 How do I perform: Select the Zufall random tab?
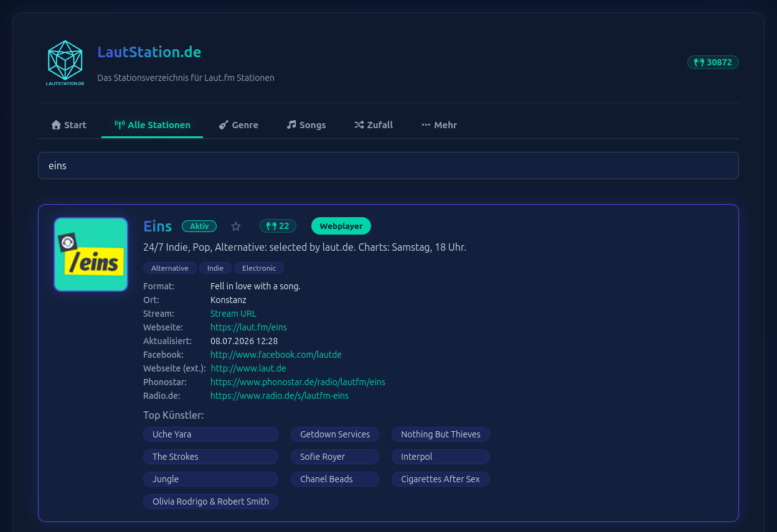tap(374, 125)
